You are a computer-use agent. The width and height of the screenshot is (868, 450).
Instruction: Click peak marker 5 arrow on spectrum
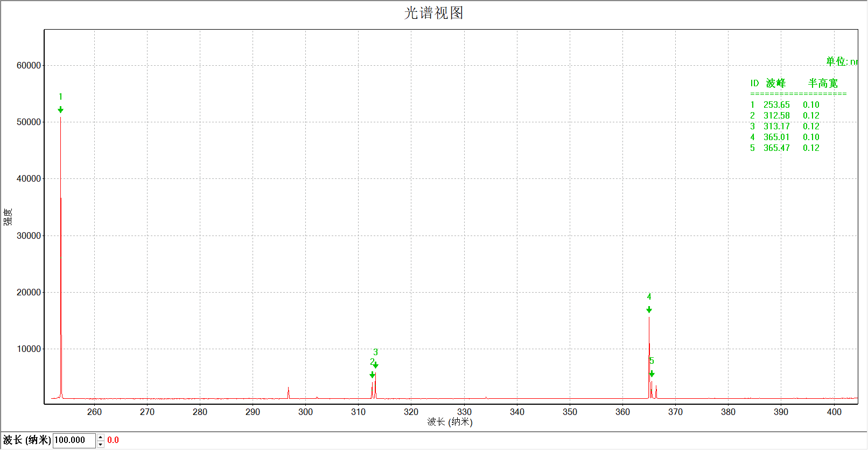(x=652, y=374)
